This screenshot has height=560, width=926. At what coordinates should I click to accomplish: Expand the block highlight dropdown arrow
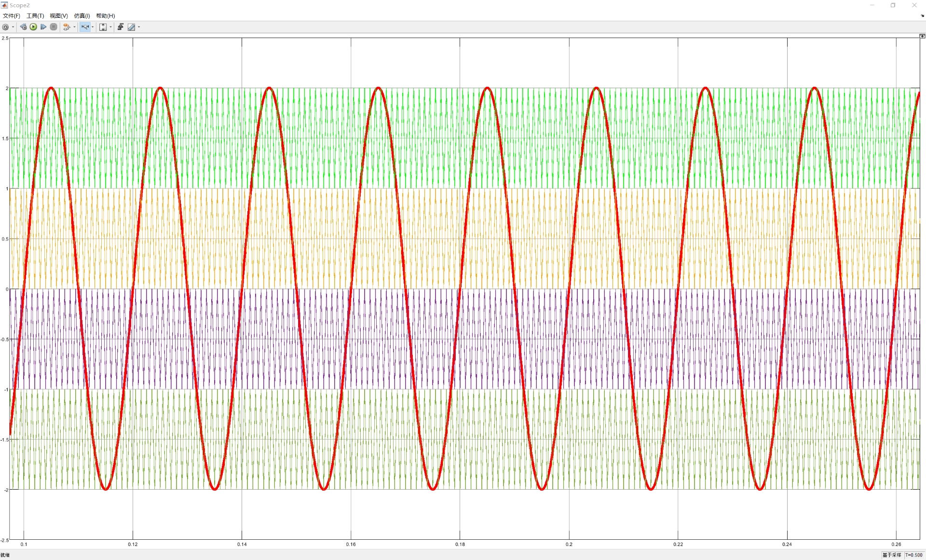pyautogui.click(x=74, y=27)
